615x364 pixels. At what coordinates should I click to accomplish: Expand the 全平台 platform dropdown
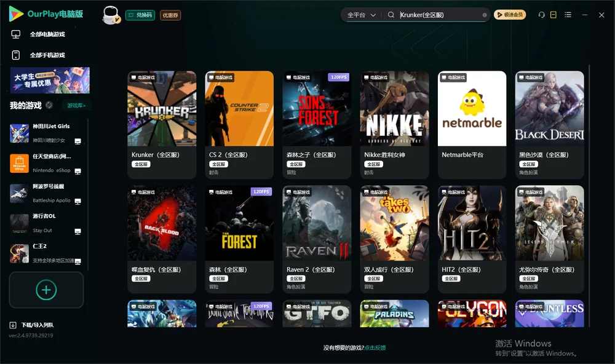[361, 15]
